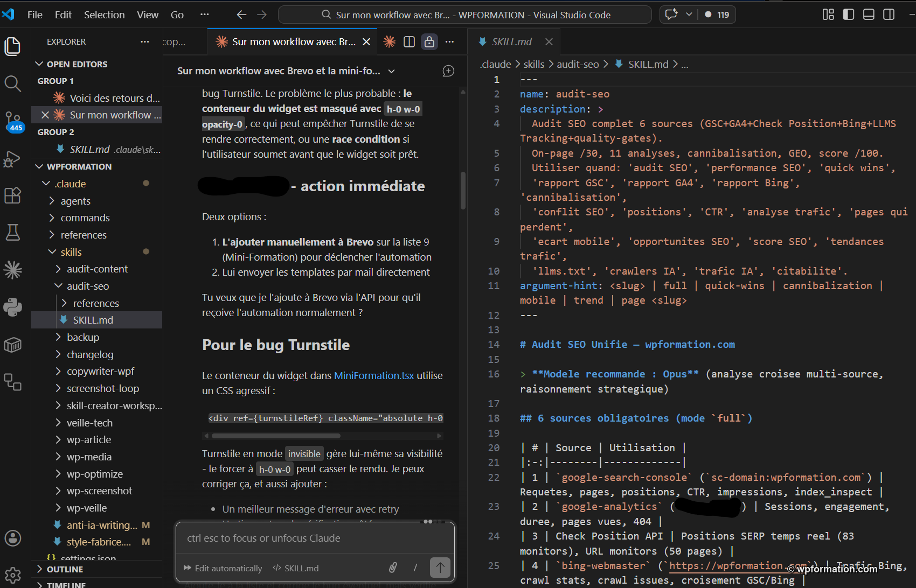
Task: Split the editor to the right
Action: click(409, 41)
